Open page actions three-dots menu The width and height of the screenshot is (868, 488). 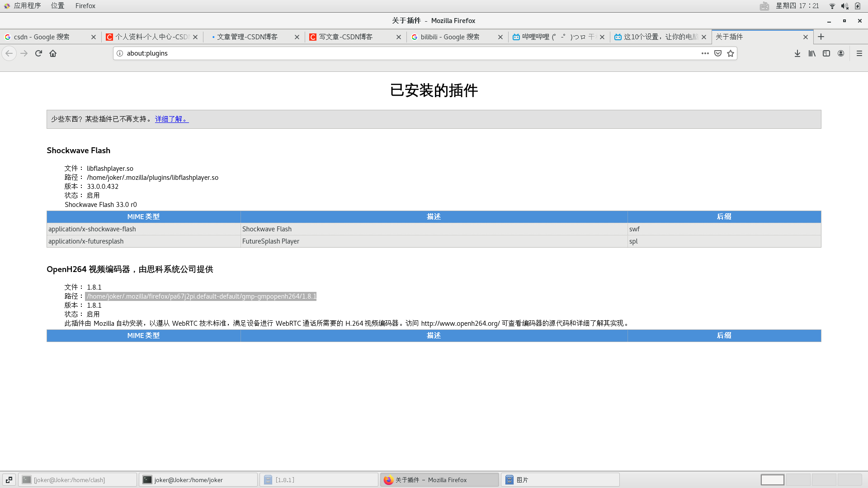[x=705, y=53]
